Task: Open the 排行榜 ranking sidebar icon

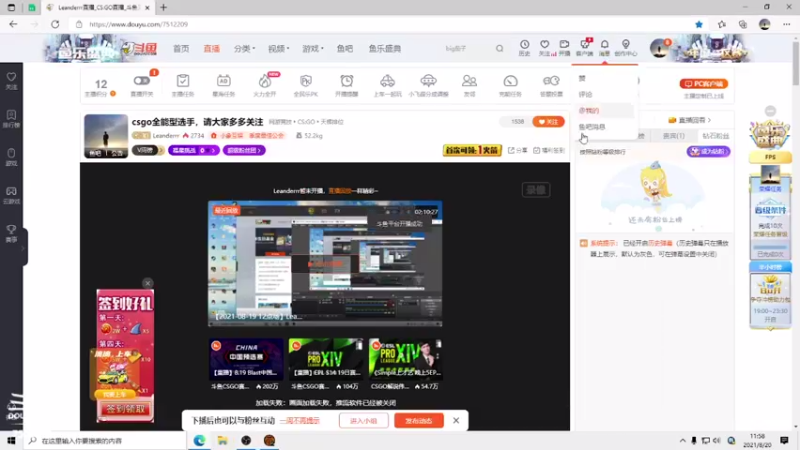Action: tap(11, 118)
